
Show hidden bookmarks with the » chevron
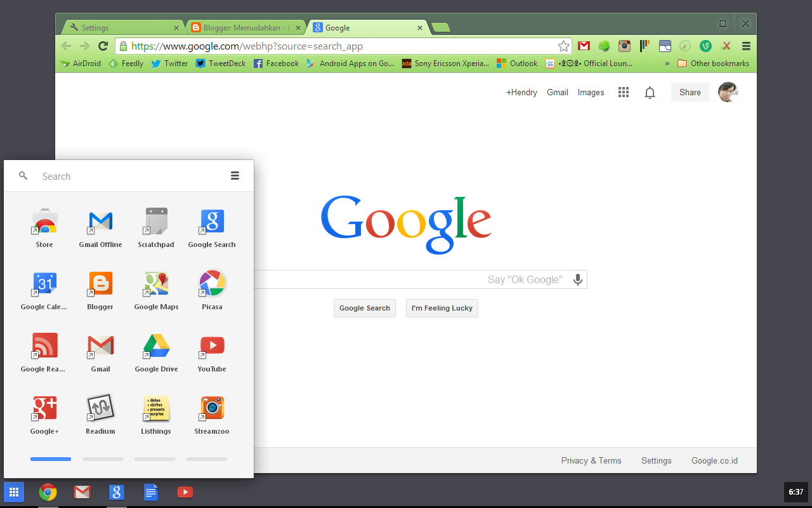click(x=667, y=63)
